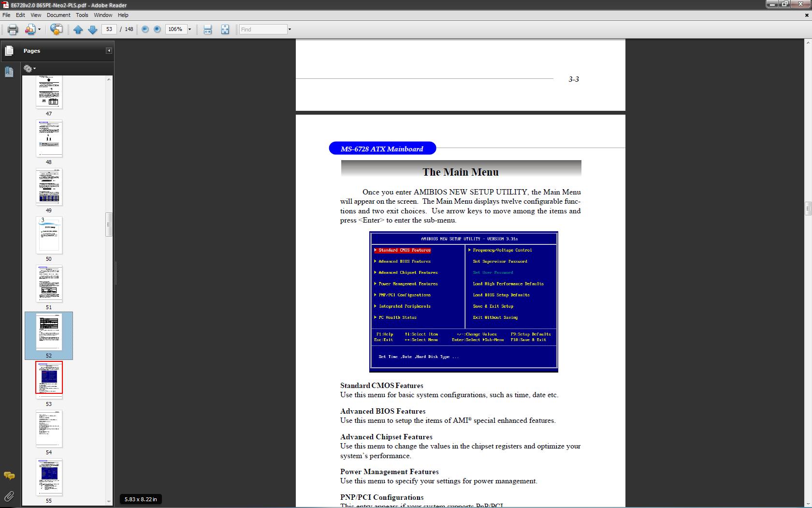Click the thumbnail panel scroll up arrow

pos(109,79)
